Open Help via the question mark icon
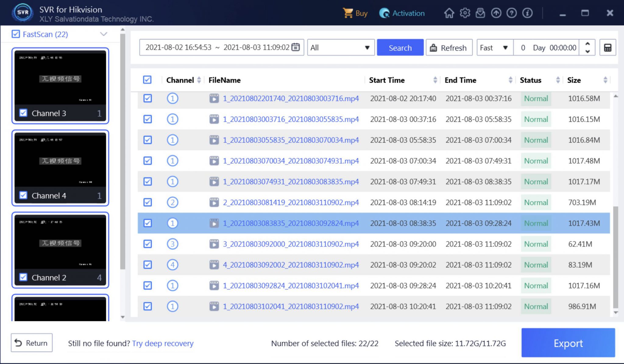 point(512,13)
